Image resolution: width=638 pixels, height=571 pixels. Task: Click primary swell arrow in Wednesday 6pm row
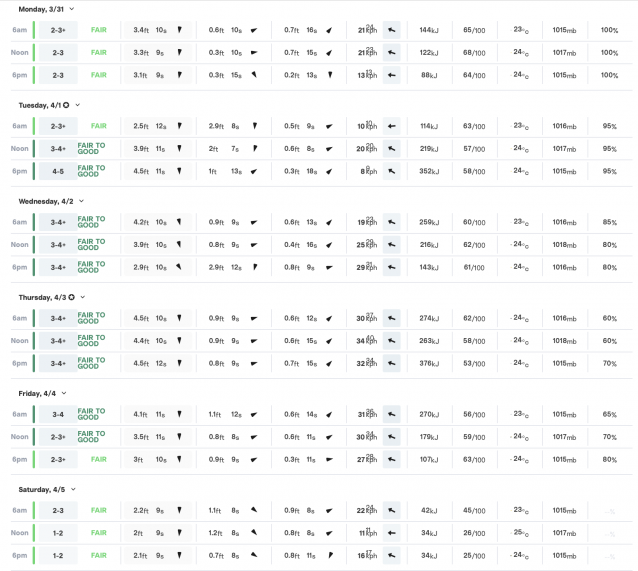180,267
